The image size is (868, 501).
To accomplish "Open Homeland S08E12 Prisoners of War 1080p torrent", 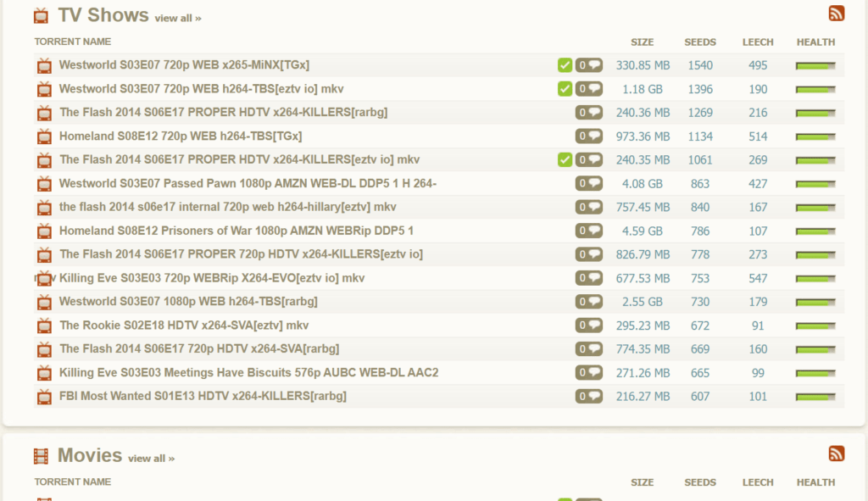I will tap(236, 231).
